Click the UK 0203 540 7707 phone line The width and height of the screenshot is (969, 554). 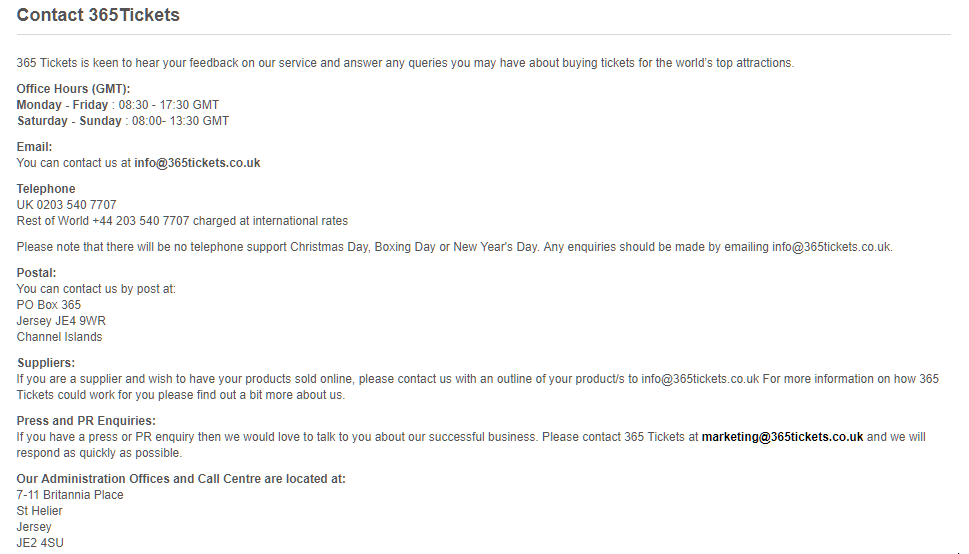coord(67,205)
